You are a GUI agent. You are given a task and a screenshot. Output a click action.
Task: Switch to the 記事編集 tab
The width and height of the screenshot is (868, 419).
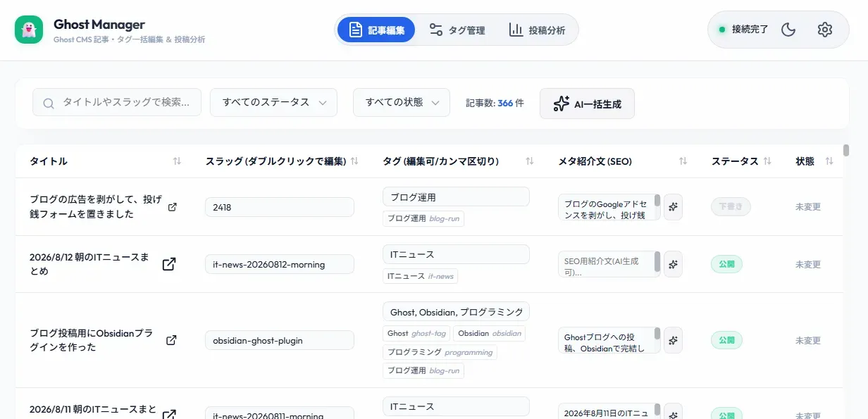click(x=376, y=30)
